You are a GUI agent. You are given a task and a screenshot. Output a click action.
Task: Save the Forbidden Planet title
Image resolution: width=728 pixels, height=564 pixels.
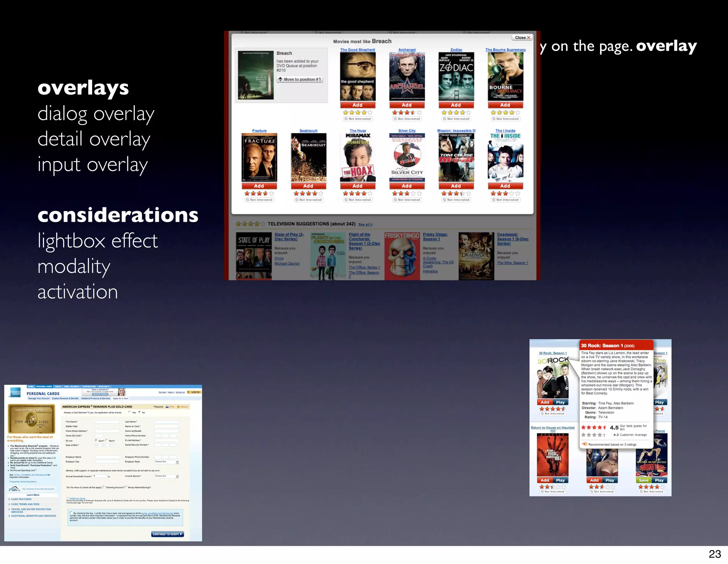[644, 480]
